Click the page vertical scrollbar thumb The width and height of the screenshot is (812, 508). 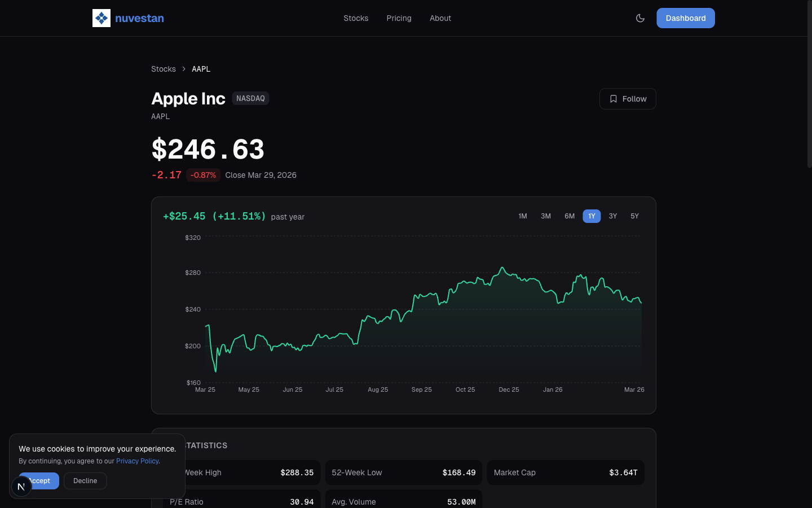(x=809, y=85)
